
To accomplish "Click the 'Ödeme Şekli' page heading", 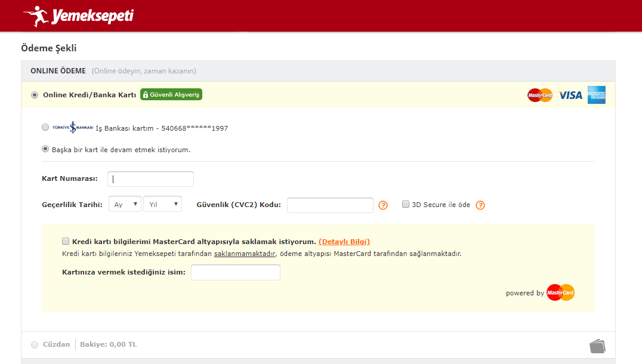I will [x=49, y=48].
